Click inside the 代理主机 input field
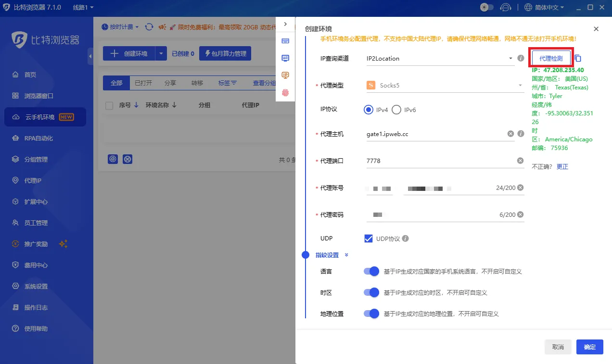The height and width of the screenshot is (364, 612). tap(433, 134)
